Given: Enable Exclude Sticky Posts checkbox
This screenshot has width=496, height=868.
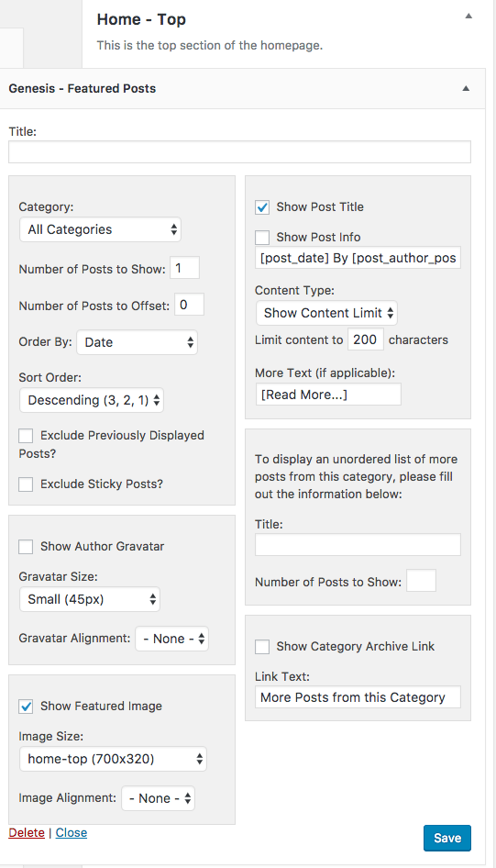Looking at the screenshot, I should pyautogui.click(x=26, y=484).
